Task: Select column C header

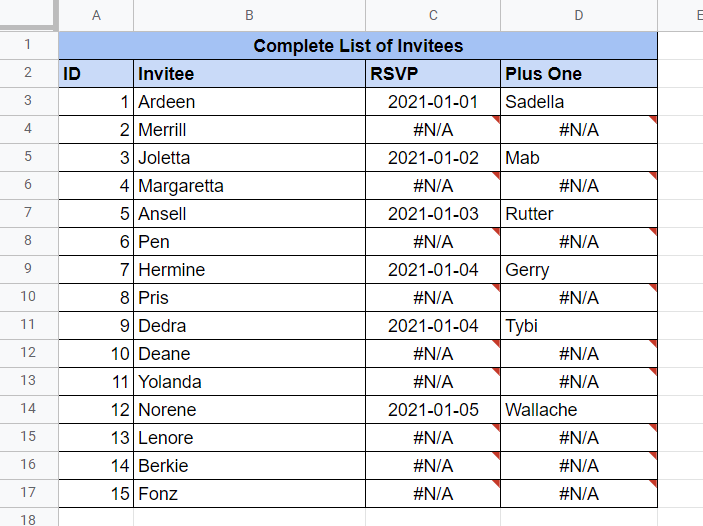Action: tap(433, 15)
